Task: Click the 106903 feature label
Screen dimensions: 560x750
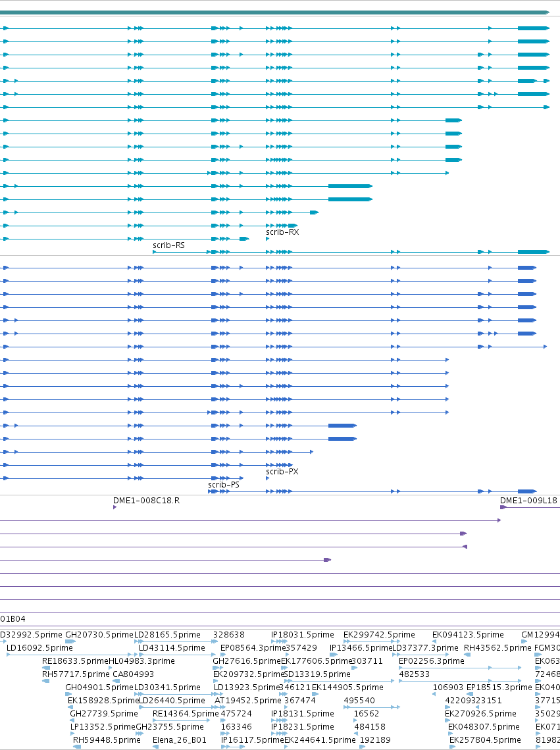Action: 448,687
